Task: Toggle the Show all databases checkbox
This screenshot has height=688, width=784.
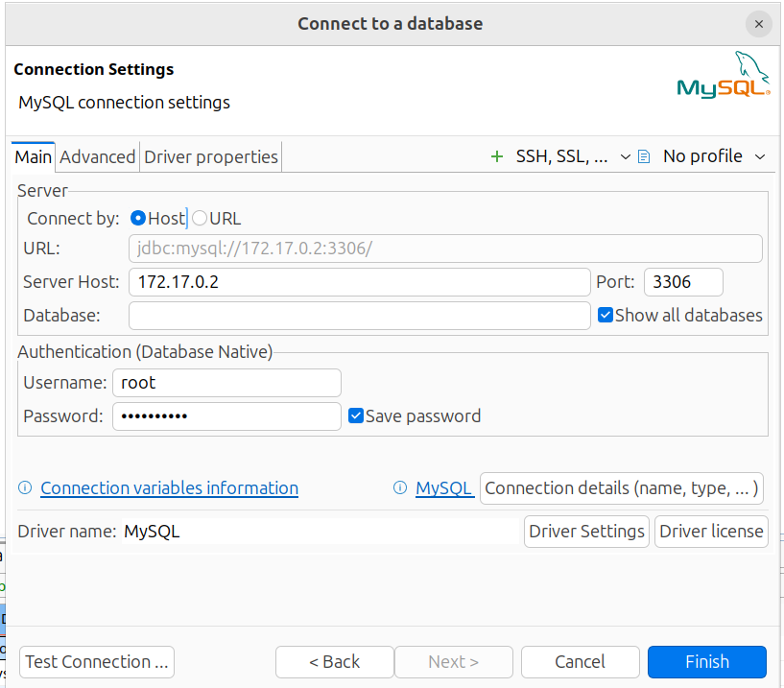Action: click(x=606, y=315)
